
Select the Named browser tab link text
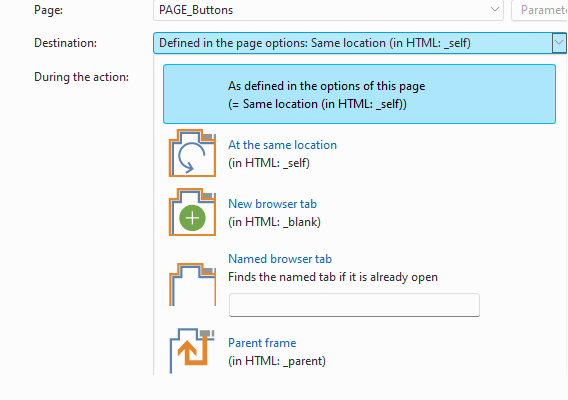point(280,259)
